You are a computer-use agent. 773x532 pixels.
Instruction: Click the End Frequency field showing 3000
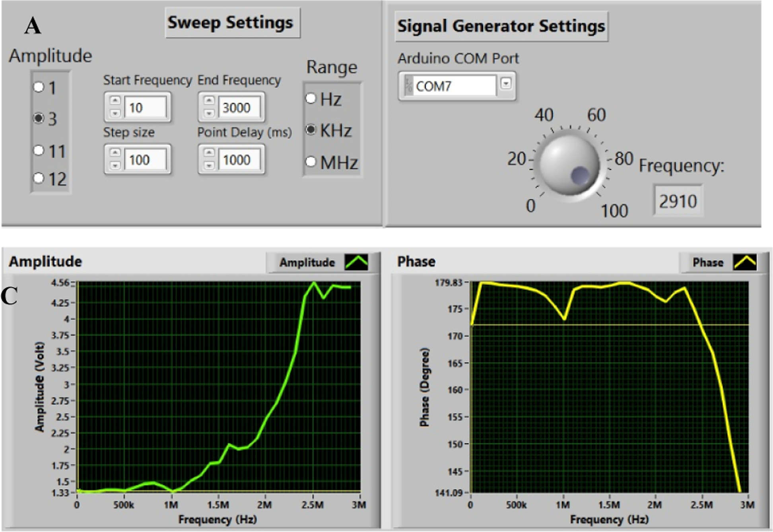[239, 107]
